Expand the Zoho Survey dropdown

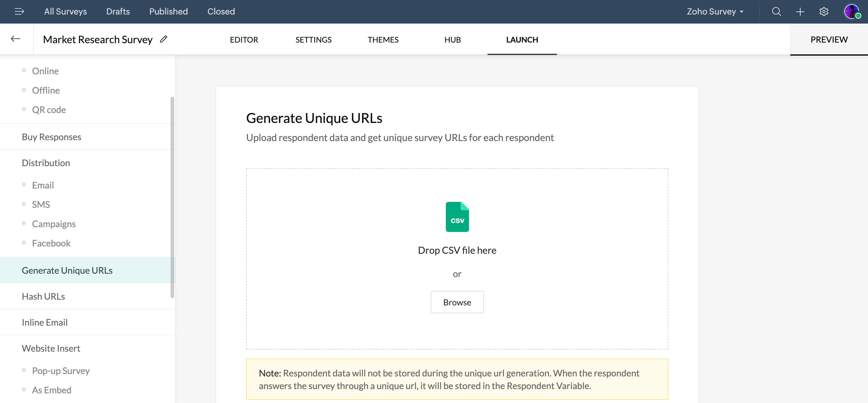(x=715, y=11)
